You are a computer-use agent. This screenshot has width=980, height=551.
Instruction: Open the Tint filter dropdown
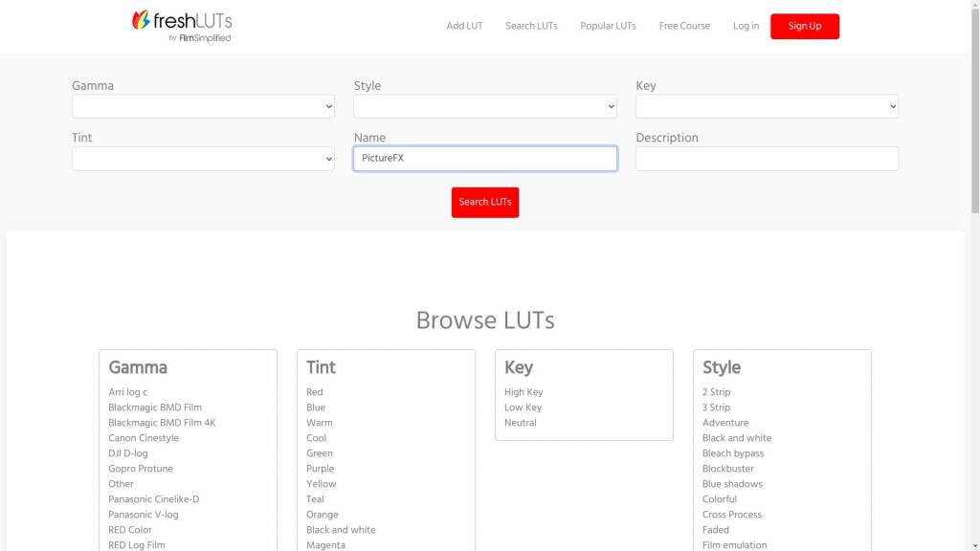tap(203, 159)
